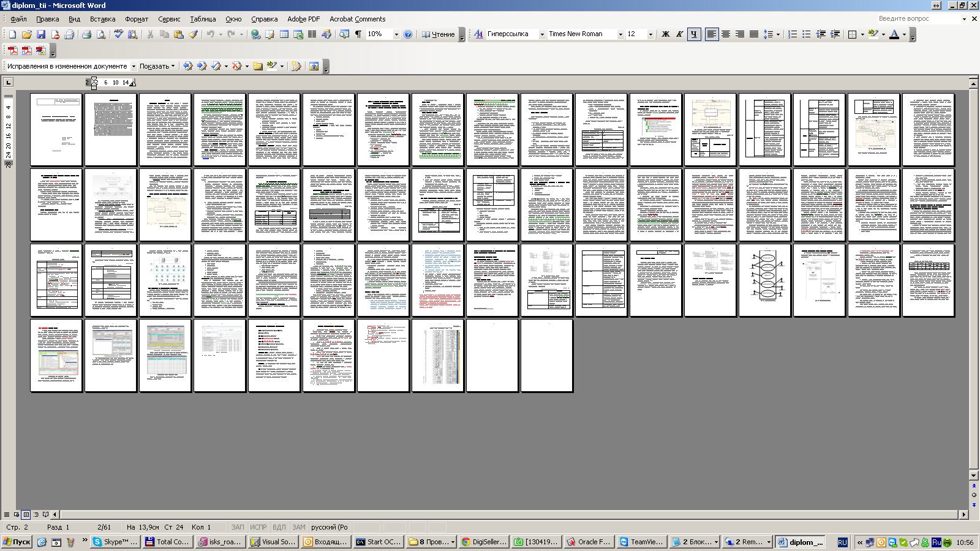The height and width of the screenshot is (551, 980).
Task: Insert an Excel worksheet
Action: click(298, 34)
